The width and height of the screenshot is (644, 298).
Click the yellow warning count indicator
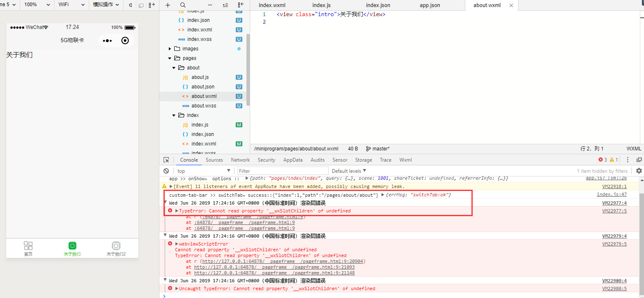[614, 160]
